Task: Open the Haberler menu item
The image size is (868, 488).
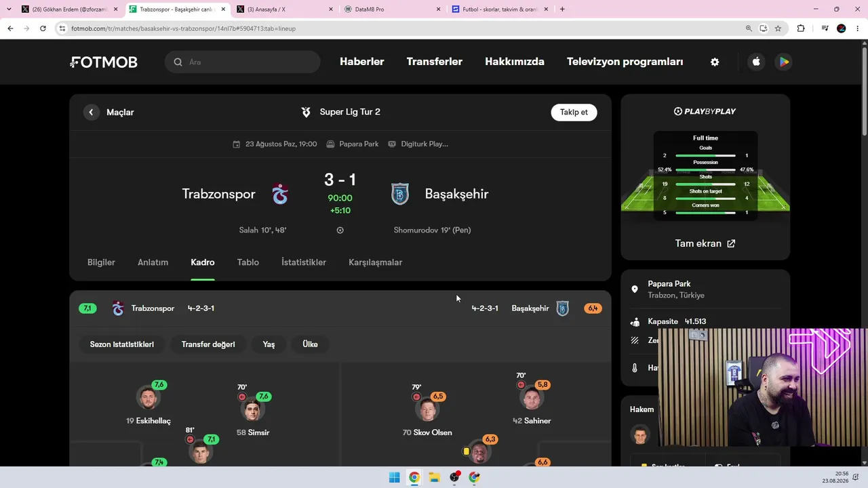Action: coord(362,62)
